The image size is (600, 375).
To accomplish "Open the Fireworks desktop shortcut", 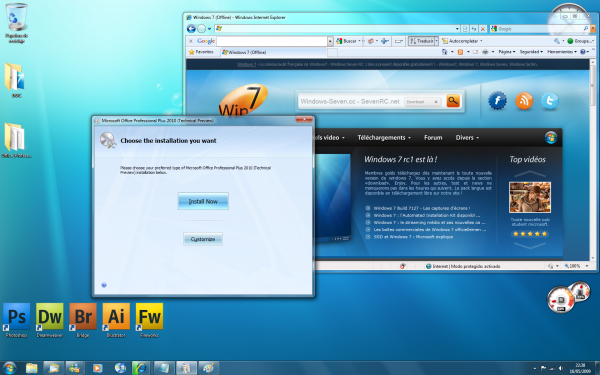I will point(149,320).
